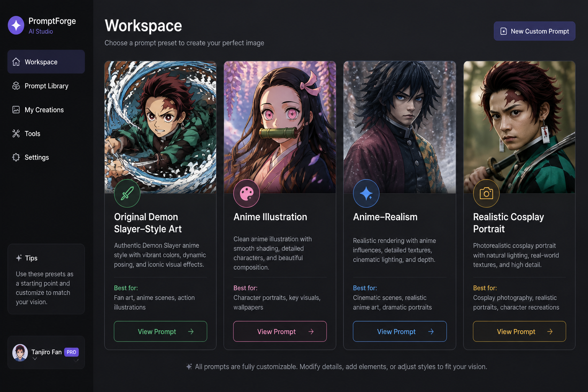This screenshot has height=392, width=588.
Task: Click the green sword badge icon
Action: pyautogui.click(x=127, y=194)
